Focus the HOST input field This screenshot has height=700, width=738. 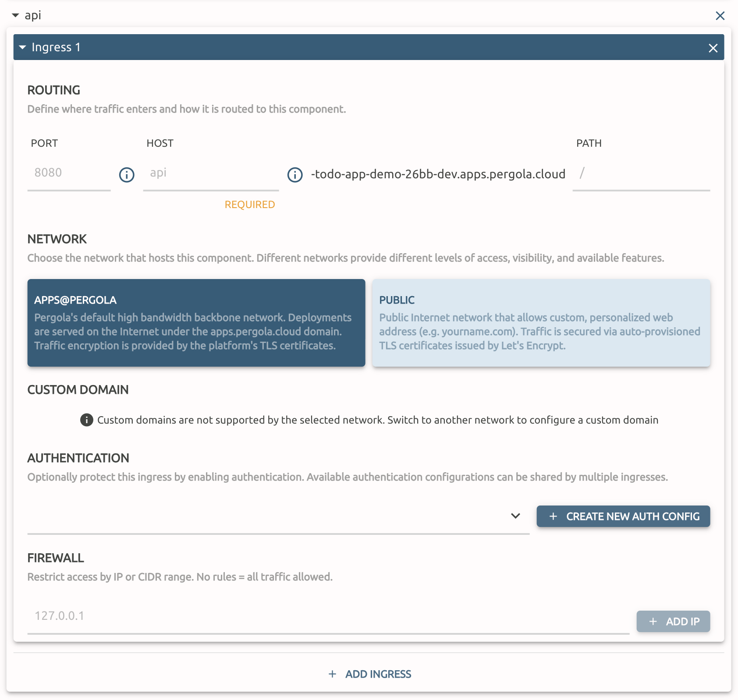pyautogui.click(x=211, y=174)
